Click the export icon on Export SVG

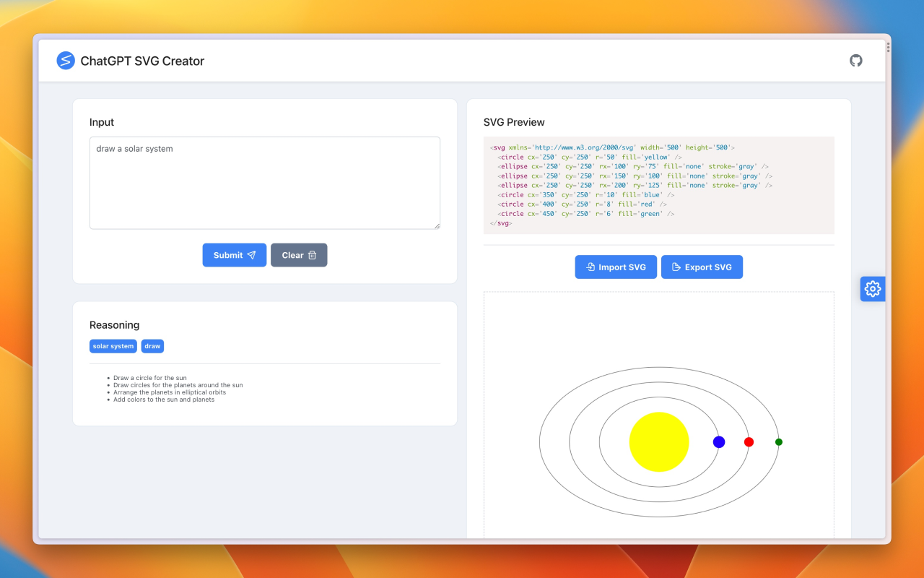[x=677, y=267]
